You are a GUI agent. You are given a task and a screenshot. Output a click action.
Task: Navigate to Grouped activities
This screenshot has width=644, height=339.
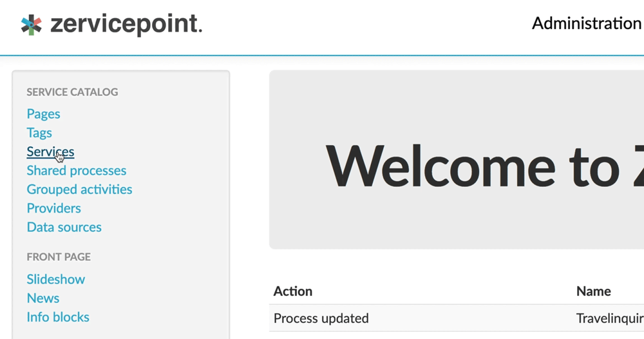[79, 189]
